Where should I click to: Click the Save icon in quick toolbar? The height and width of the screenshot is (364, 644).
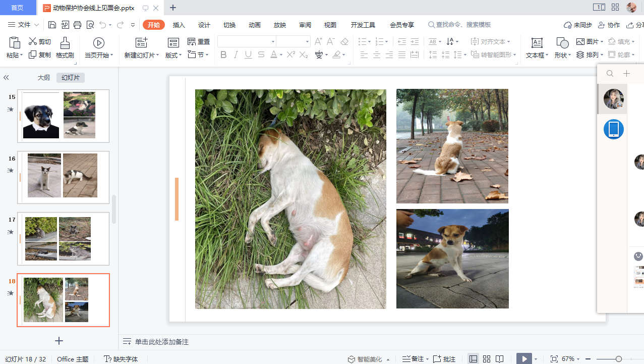coord(52,25)
